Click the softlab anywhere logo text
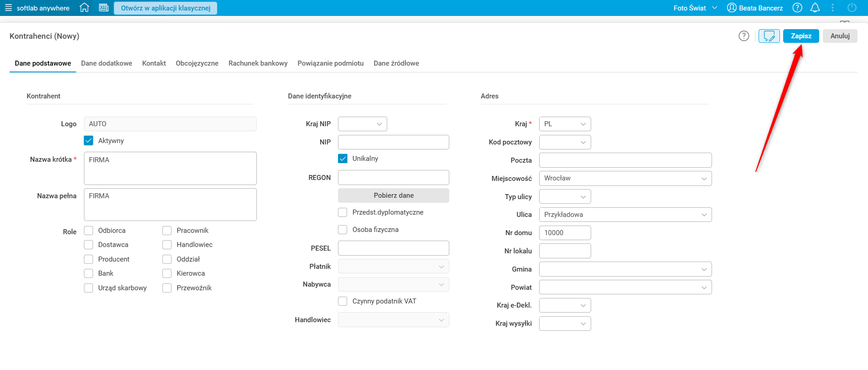Viewport: 868px width, 370px height. pyautogui.click(x=43, y=8)
